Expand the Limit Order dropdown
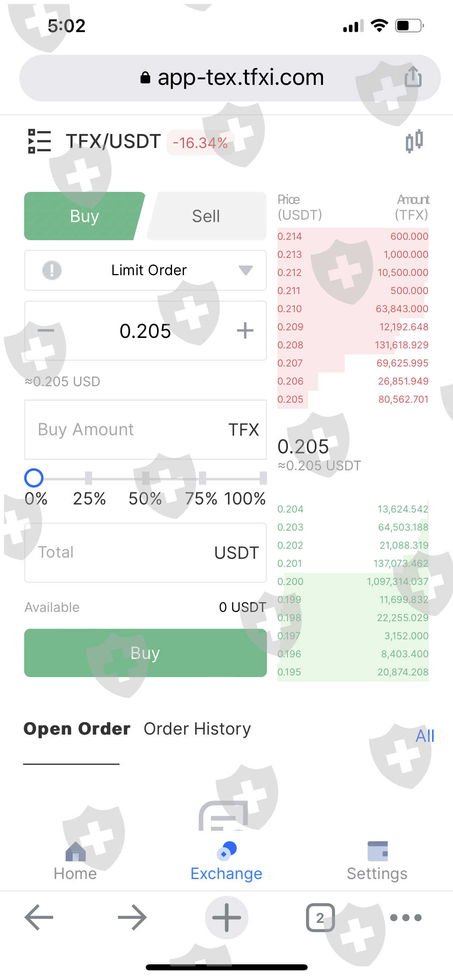Image resolution: width=453 pixels, height=980 pixels. tap(245, 270)
